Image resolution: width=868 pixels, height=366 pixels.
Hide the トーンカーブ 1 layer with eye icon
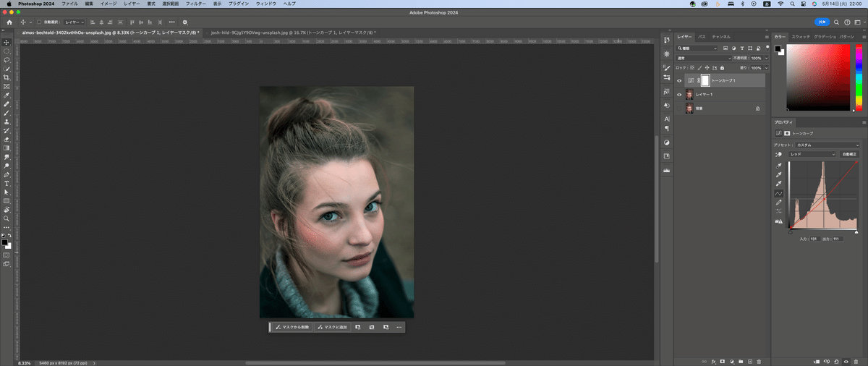(x=678, y=81)
